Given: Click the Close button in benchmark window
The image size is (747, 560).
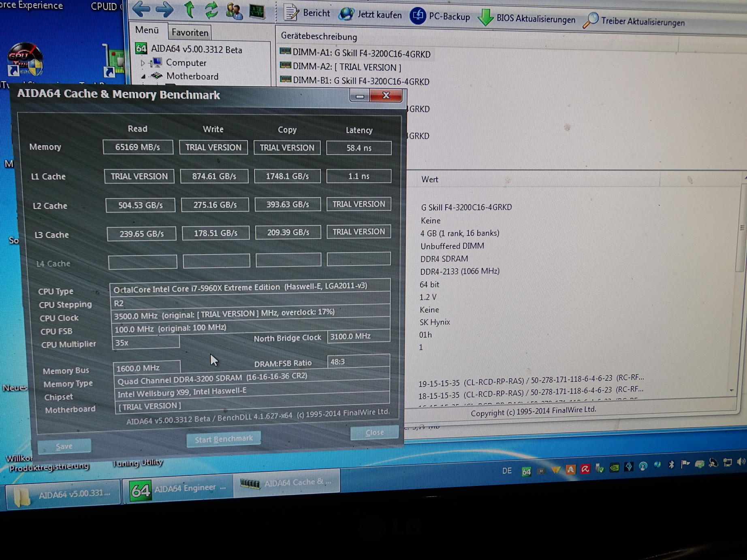Looking at the screenshot, I should point(374,432).
